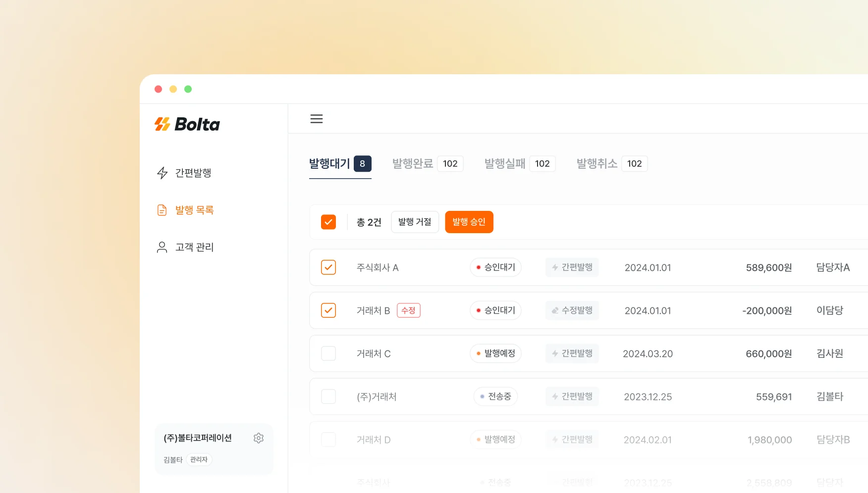Switch to the 발행완료 tab

click(x=412, y=163)
